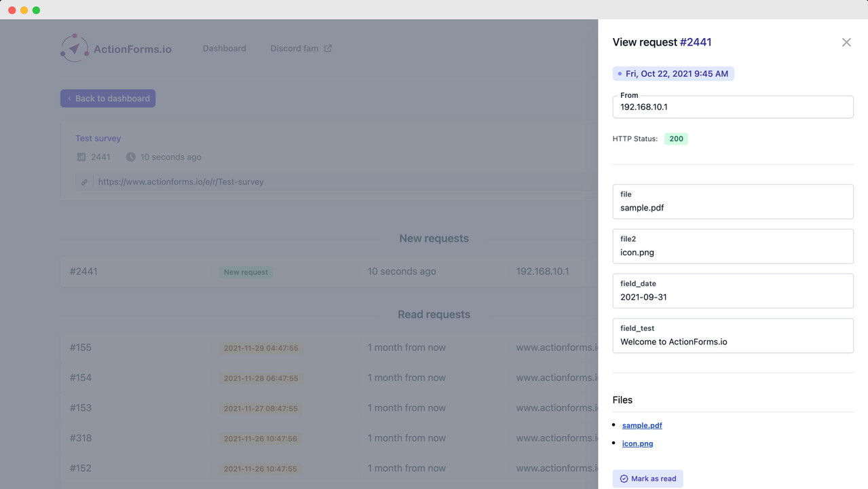Click the checkmark icon in Mark as read
This screenshot has width=868, height=489.
pyautogui.click(x=624, y=479)
